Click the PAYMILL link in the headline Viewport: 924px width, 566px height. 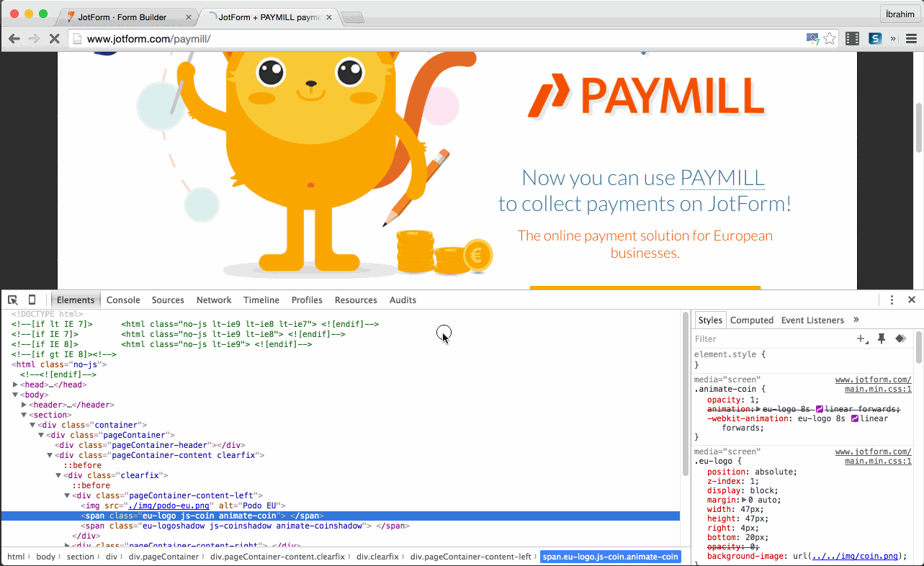pyautogui.click(x=722, y=178)
